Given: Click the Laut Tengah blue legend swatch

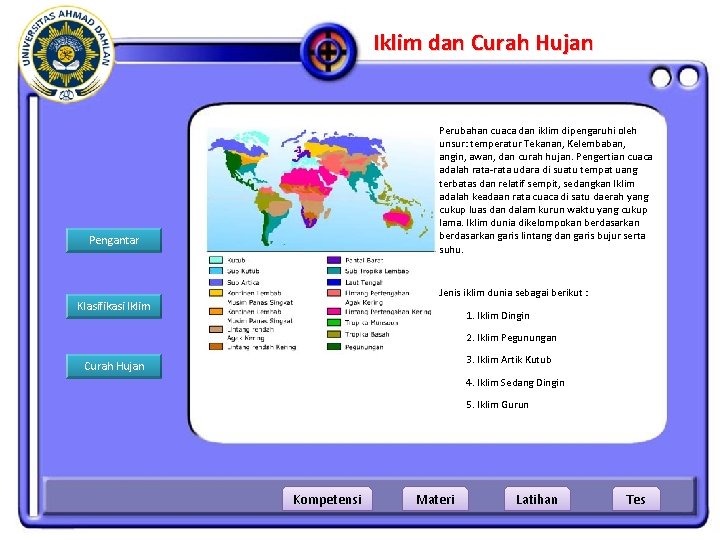Looking at the screenshot, I should [x=334, y=282].
